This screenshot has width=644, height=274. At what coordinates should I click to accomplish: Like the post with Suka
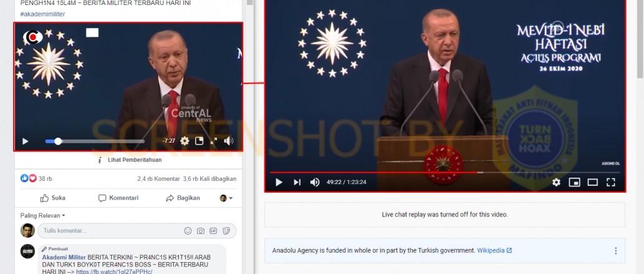(53, 198)
